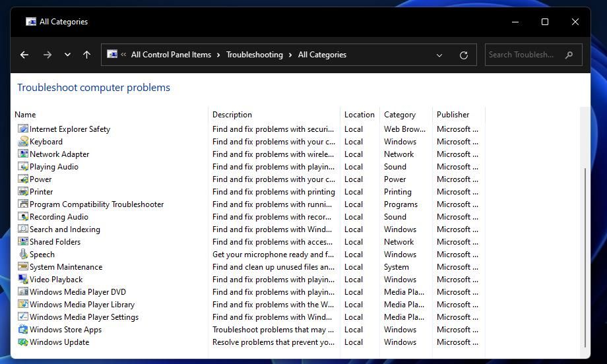607x364 pixels.
Task: Click the Printer icon
Action: 23,191
